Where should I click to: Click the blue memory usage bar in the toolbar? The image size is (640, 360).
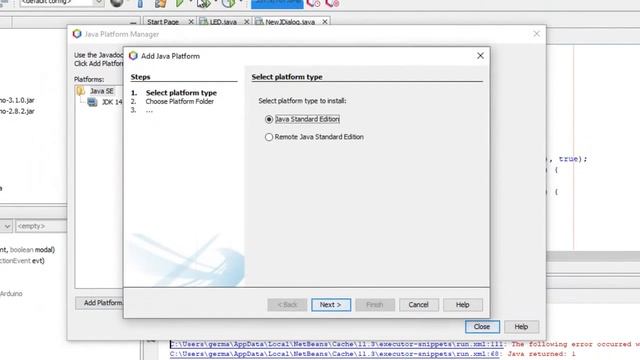[x=277, y=3]
